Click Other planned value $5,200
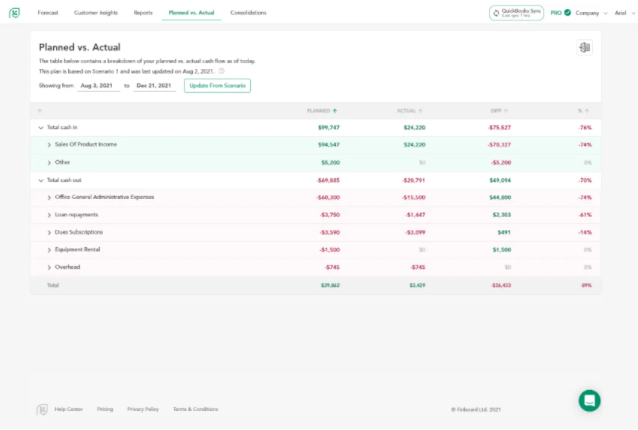 tap(330, 163)
